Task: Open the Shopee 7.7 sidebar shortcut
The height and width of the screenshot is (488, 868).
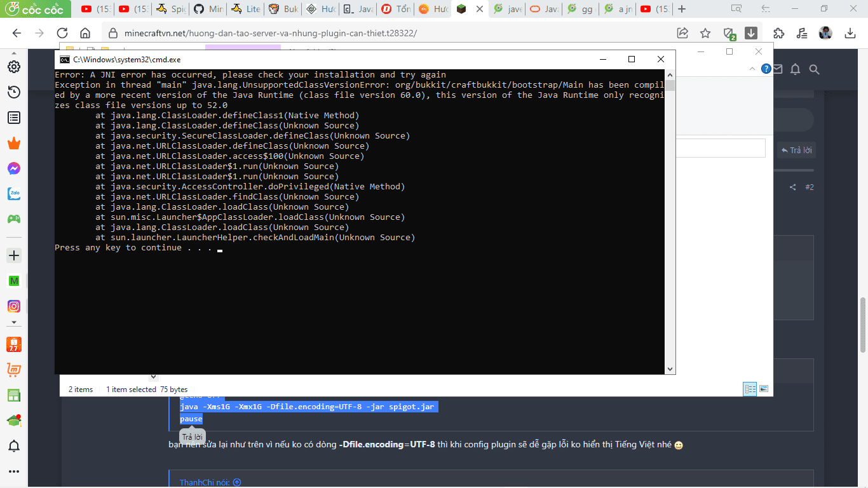Action: (x=13, y=344)
